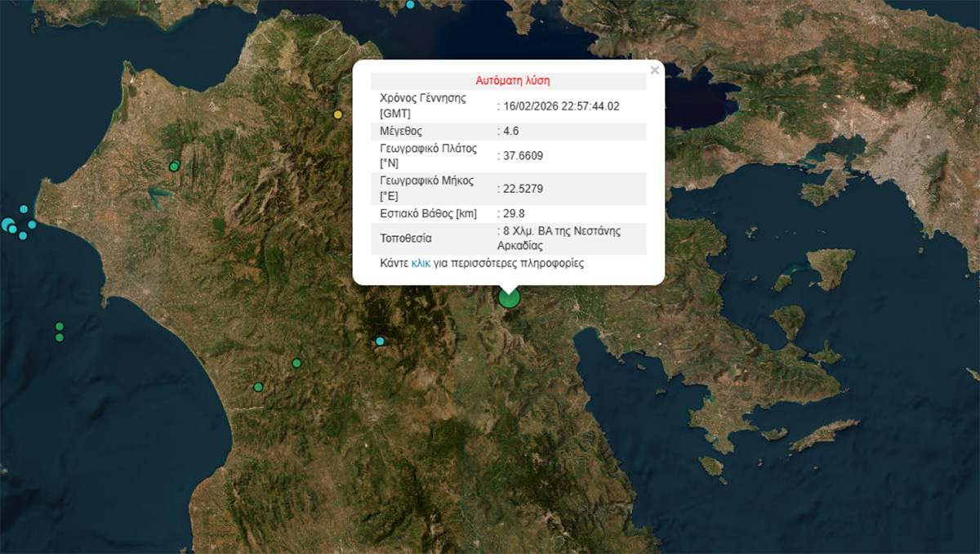Viewport: 980px width, 554px height.
Task: Click the latitude value 37.6609
Action: 523,156
